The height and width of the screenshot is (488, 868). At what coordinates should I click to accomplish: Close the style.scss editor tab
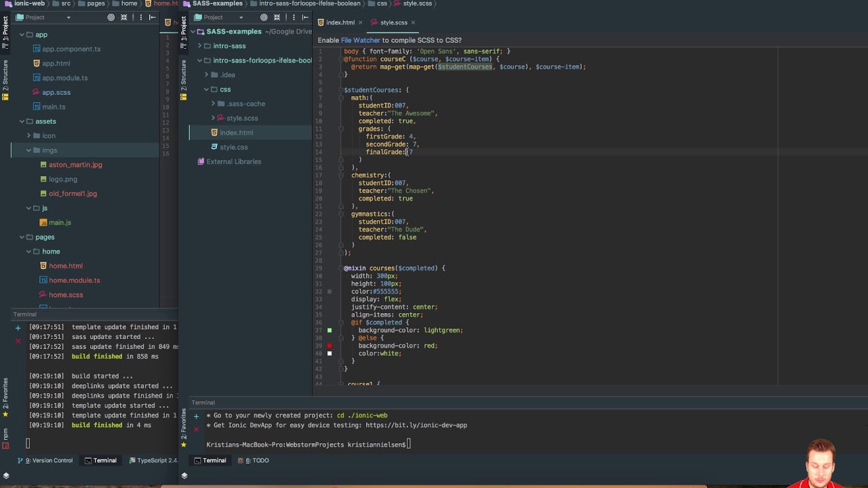[413, 22]
